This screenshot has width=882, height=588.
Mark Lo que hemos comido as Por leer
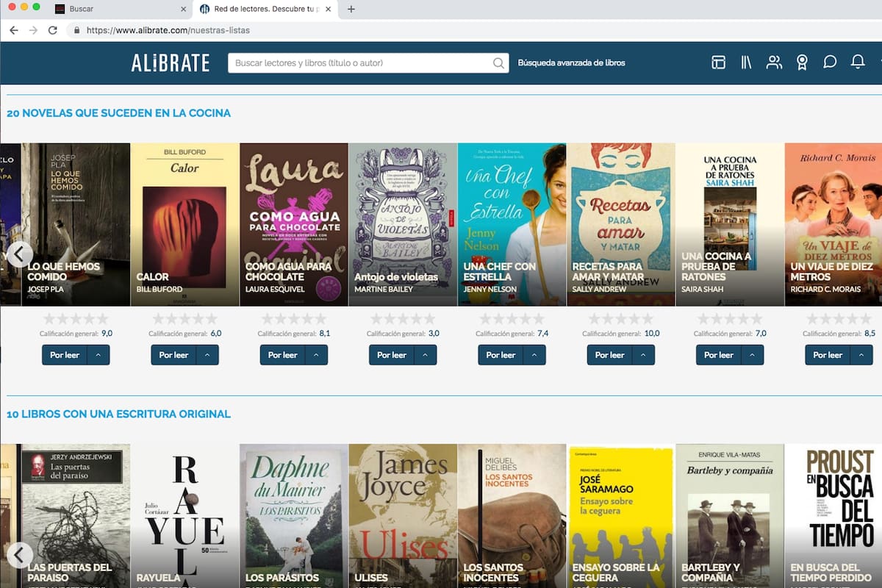[65, 355]
